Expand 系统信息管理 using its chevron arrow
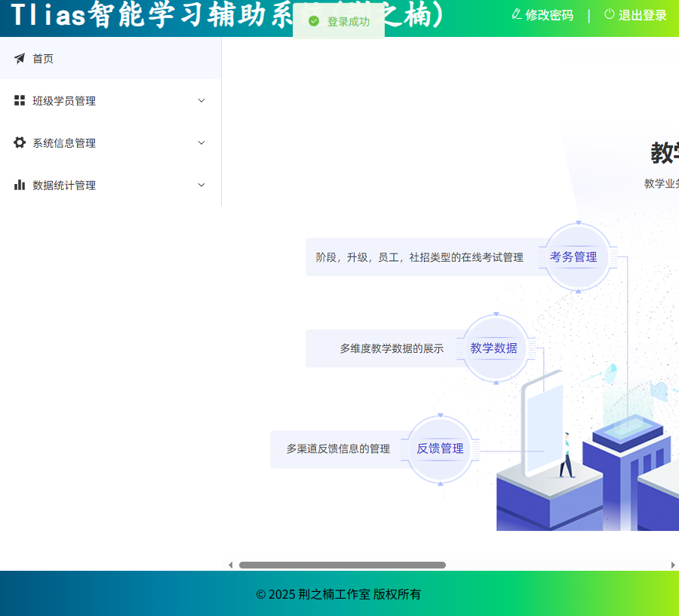The width and height of the screenshot is (679, 616). [x=201, y=143]
